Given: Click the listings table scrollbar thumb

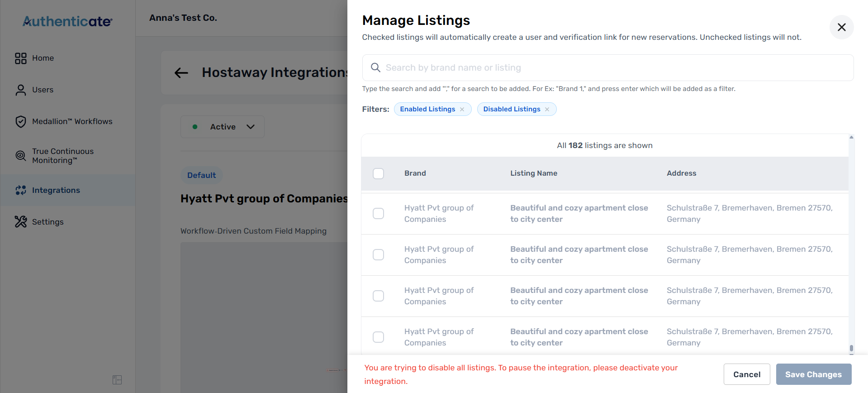Looking at the screenshot, I should tap(851, 348).
